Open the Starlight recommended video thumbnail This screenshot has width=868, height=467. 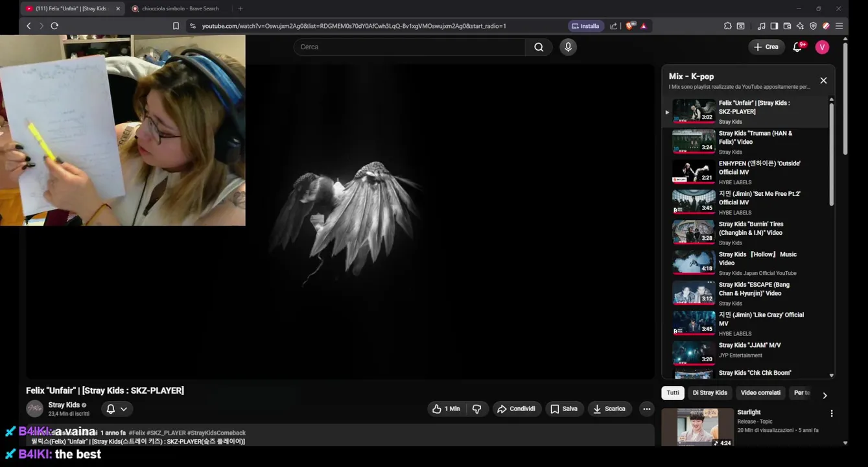point(698,427)
